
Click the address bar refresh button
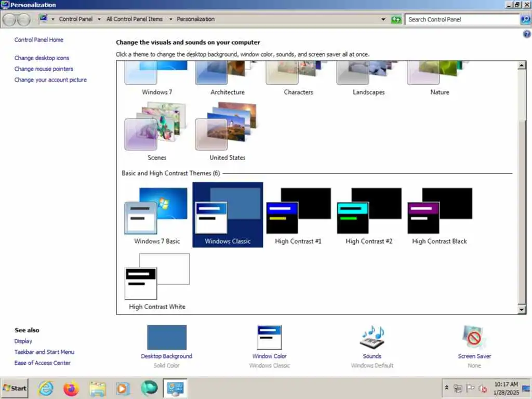(395, 19)
